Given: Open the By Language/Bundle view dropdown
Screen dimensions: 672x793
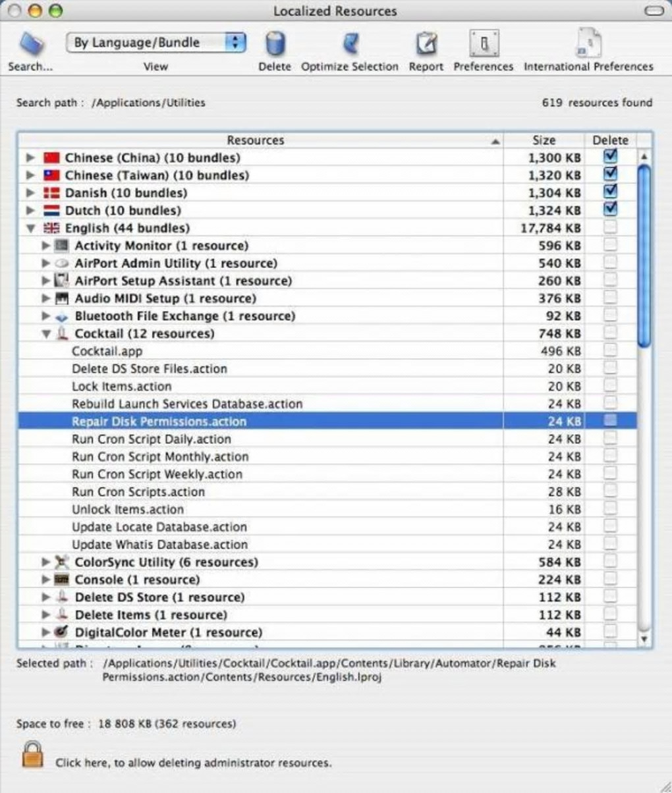Looking at the screenshot, I should point(156,43).
